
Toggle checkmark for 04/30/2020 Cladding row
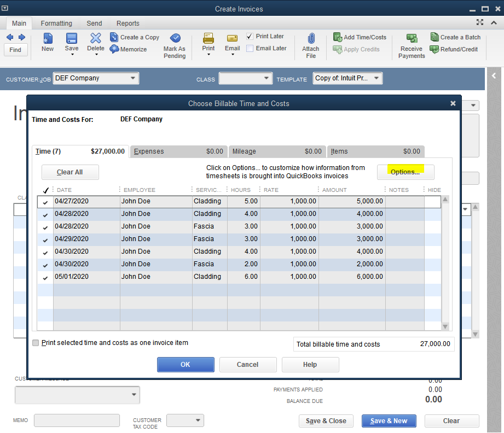click(x=45, y=253)
